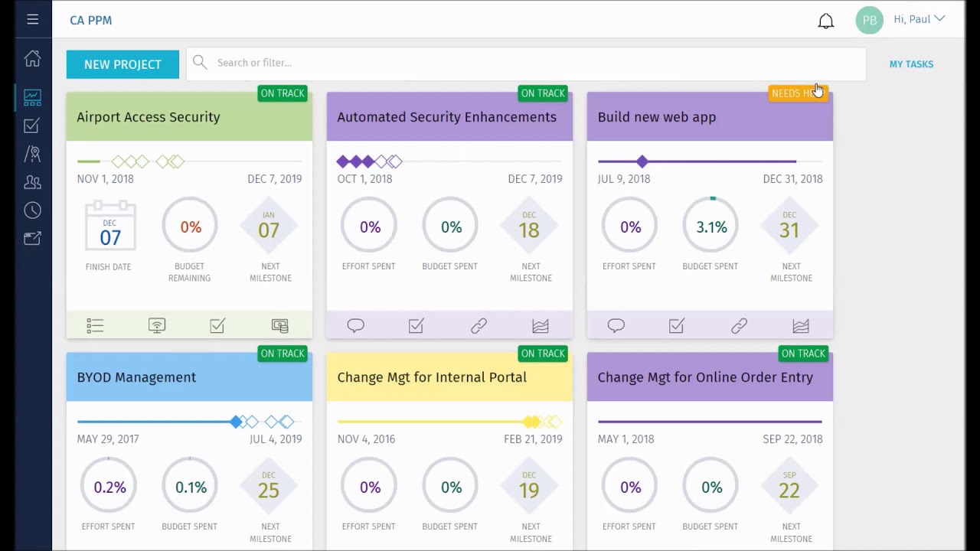The image size is (980, 551).
Task: Click Jan 07 next milestone diamond
Action: [x=269, y=227]
